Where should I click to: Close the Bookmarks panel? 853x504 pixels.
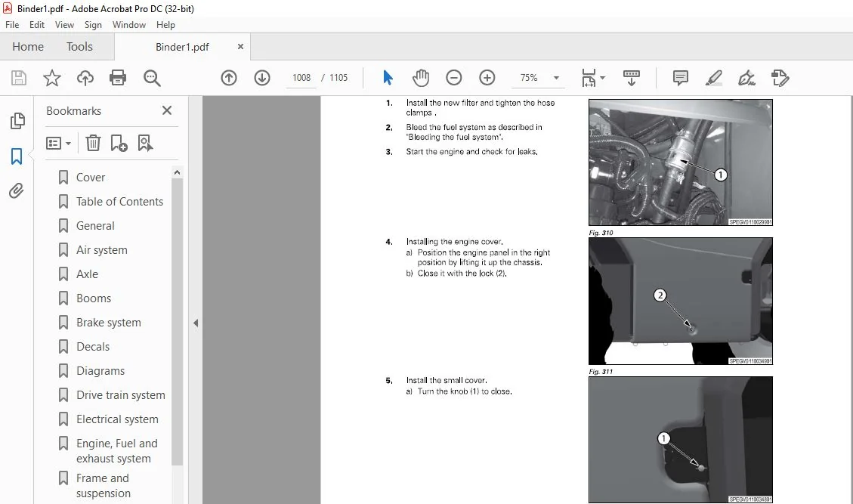click(x=167, y=110)
